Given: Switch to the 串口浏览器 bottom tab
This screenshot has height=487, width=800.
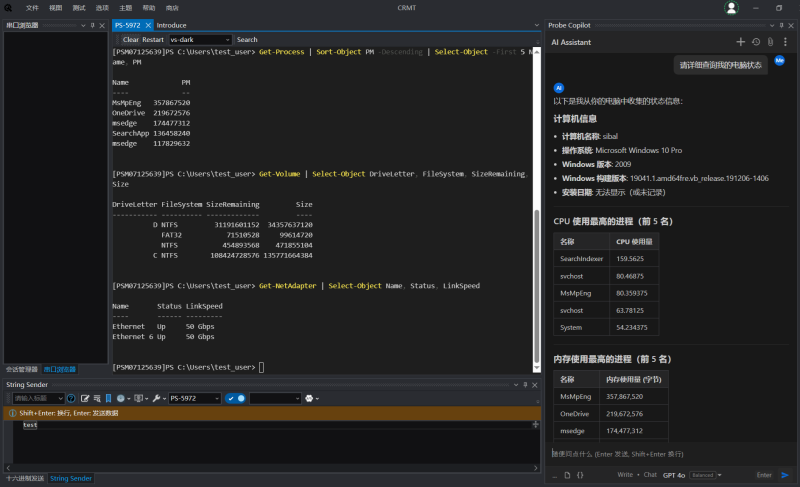Looking at the screenshot, I should pyautogui.click(x=60, y=369).
